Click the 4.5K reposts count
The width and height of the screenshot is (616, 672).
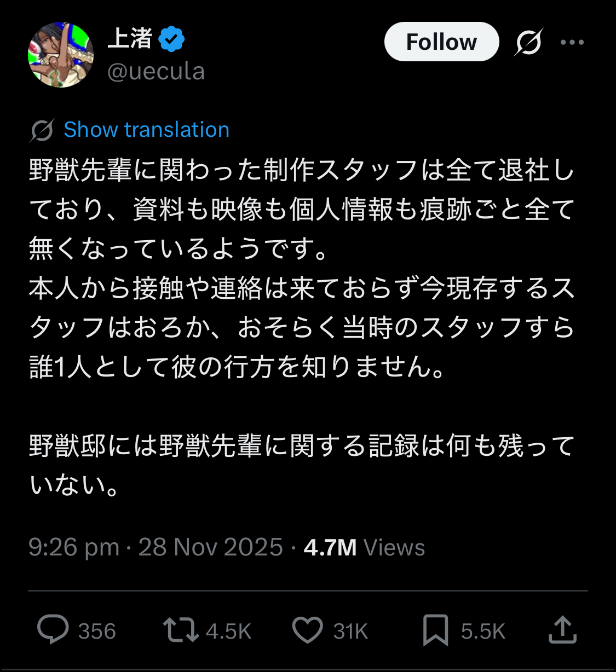pos(228,632)
